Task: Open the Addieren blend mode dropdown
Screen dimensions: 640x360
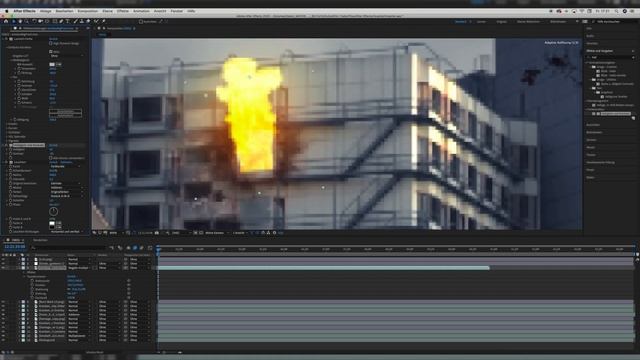Action: (79, 315)
